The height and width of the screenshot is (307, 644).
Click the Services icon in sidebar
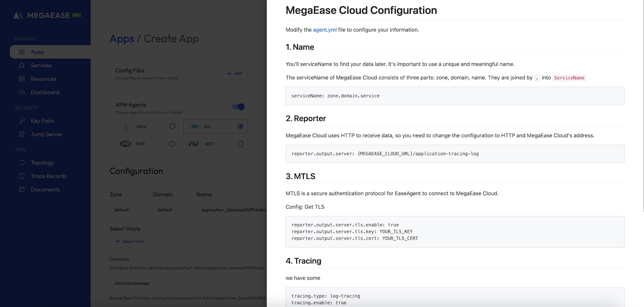[22, 66]
